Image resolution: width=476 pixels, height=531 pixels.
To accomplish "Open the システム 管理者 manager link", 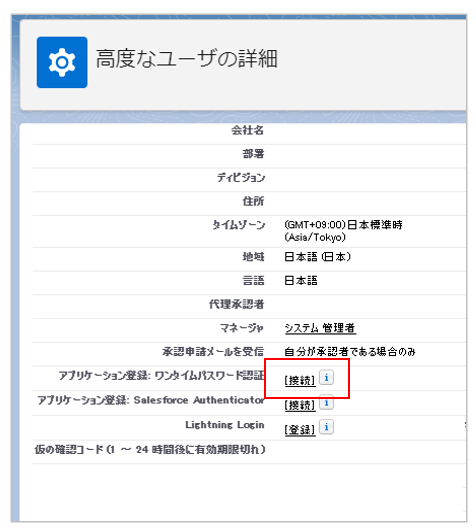I will (x=320, y=328).
